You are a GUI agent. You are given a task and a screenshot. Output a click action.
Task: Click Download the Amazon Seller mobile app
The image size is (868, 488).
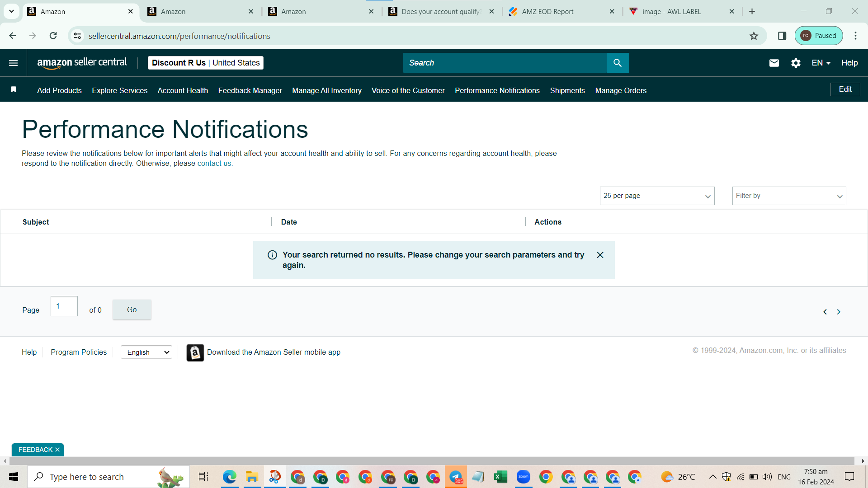(274, 352)
